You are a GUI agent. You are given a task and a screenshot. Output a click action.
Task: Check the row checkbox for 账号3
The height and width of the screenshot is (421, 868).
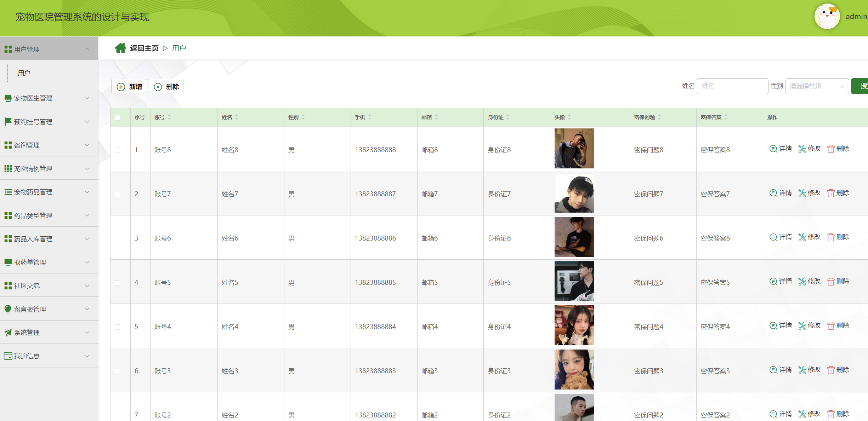[x=118, y=371]
